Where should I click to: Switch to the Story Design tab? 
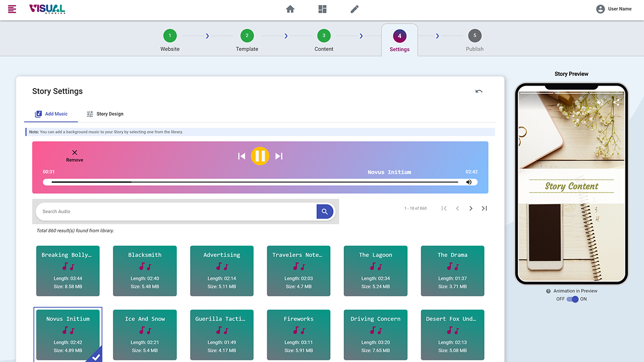(105, 114)
